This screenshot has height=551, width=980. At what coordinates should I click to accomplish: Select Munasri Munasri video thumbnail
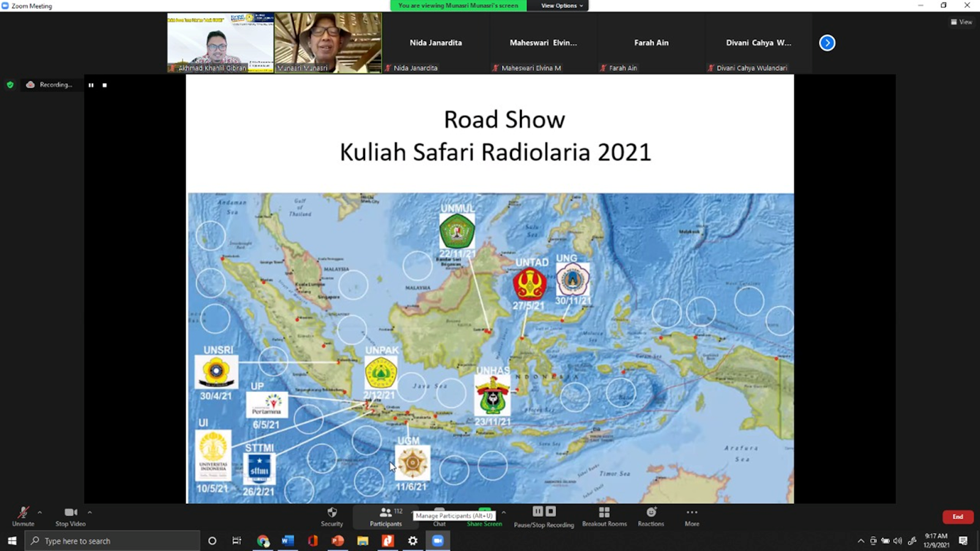(x=328, y=43)
